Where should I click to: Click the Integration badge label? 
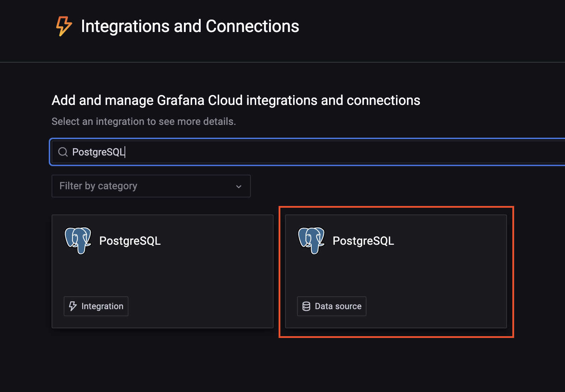tap(96, 306)
